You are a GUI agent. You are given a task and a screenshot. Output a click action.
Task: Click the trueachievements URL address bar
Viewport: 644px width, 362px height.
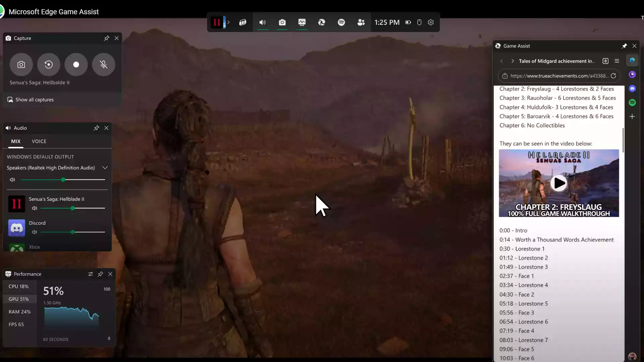pyautogui.click(x=559, y=76)
